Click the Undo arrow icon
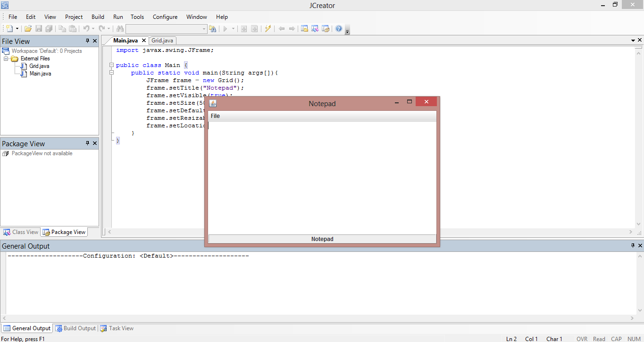The height and width of the screenshot is (342, 644). pos(86,29)
